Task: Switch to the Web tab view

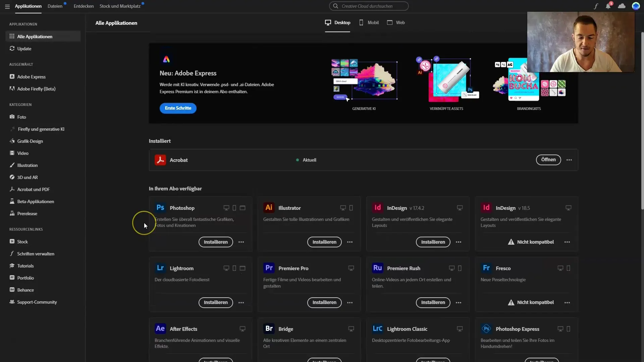Action: tap(395, 22)
